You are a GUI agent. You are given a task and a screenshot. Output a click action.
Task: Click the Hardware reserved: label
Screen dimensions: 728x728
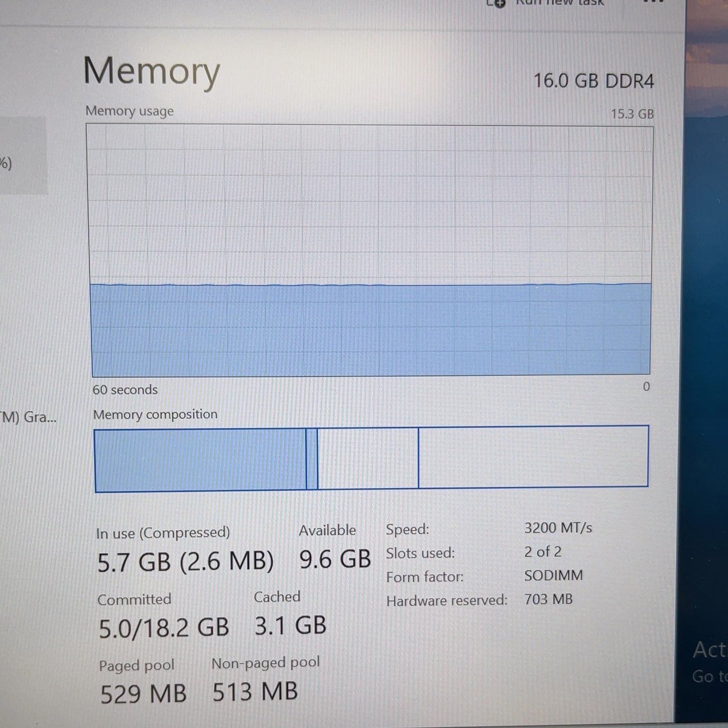coord(447,600)
